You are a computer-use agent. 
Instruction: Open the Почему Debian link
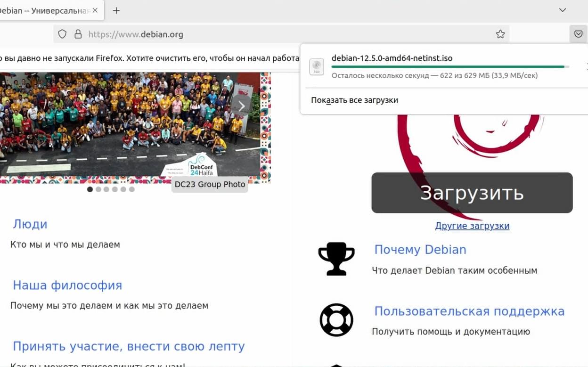(x=420, y=250)
